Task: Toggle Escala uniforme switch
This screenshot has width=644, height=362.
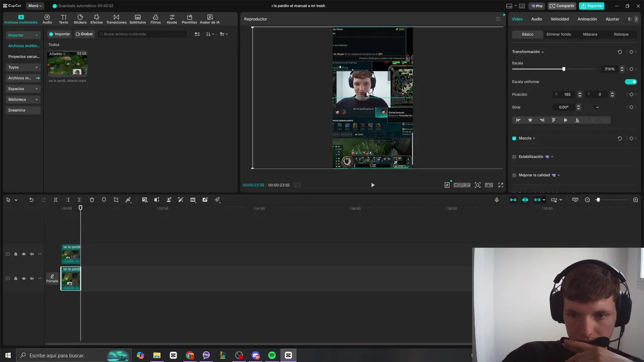Action: (x=631, y=81)
